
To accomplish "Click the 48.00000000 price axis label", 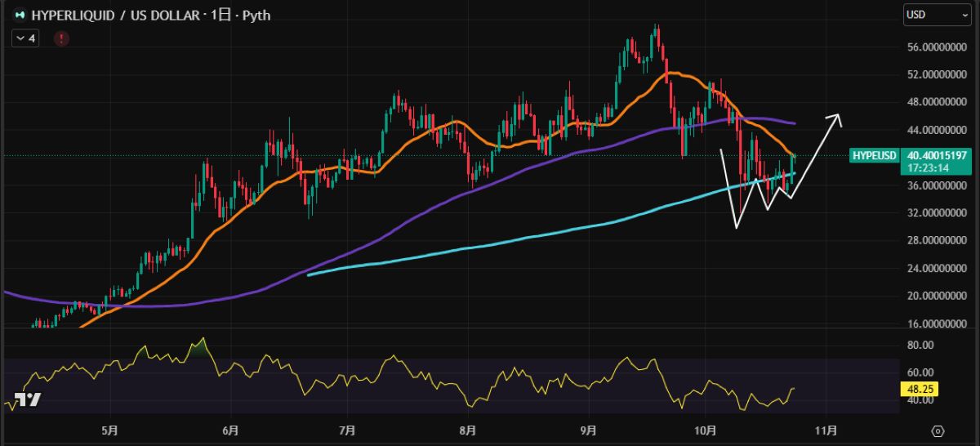I will click(x=937, y=102).
